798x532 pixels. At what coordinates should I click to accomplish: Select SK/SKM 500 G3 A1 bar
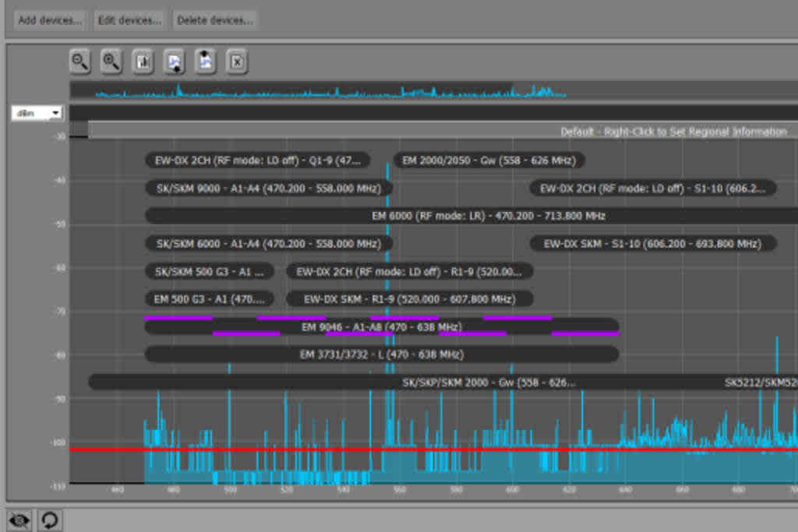pos(210,272)
